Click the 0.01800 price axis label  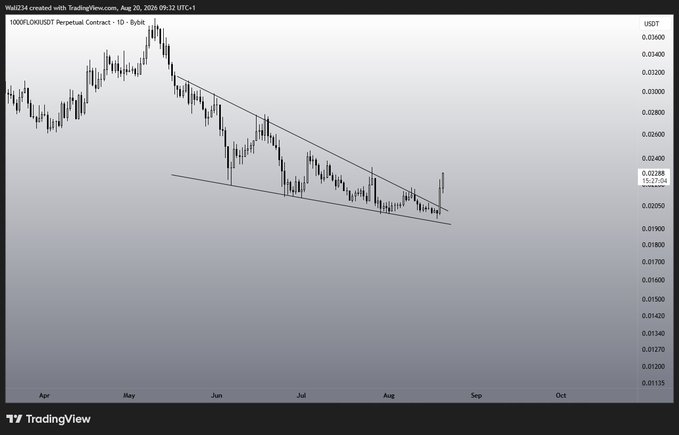point(653,245)
